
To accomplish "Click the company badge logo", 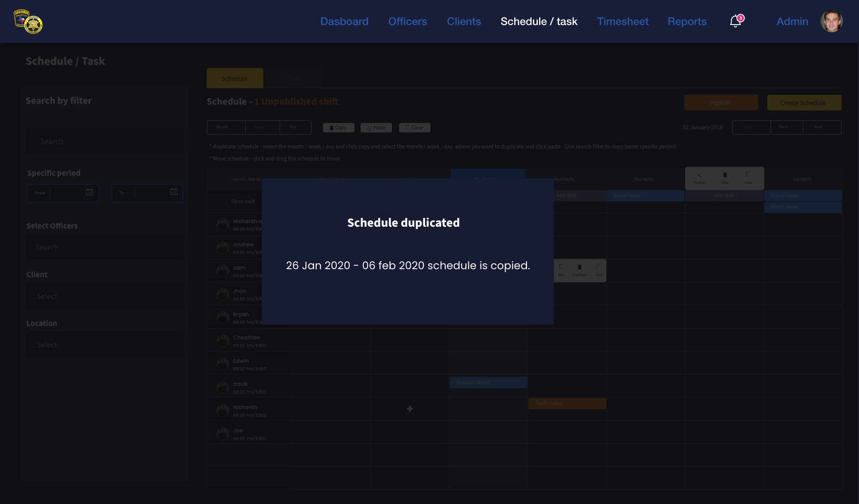I will coord(28,21).
